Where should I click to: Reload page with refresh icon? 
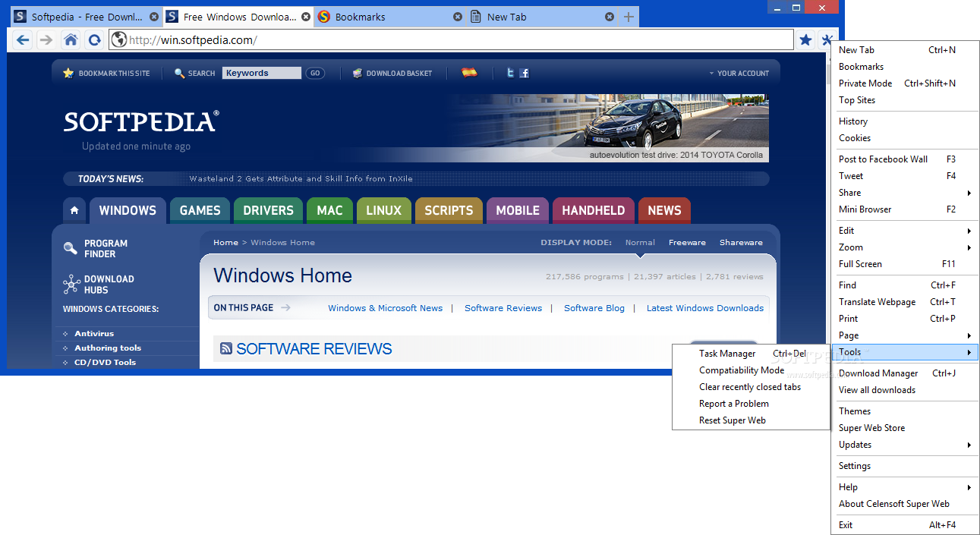click(94, 40)
